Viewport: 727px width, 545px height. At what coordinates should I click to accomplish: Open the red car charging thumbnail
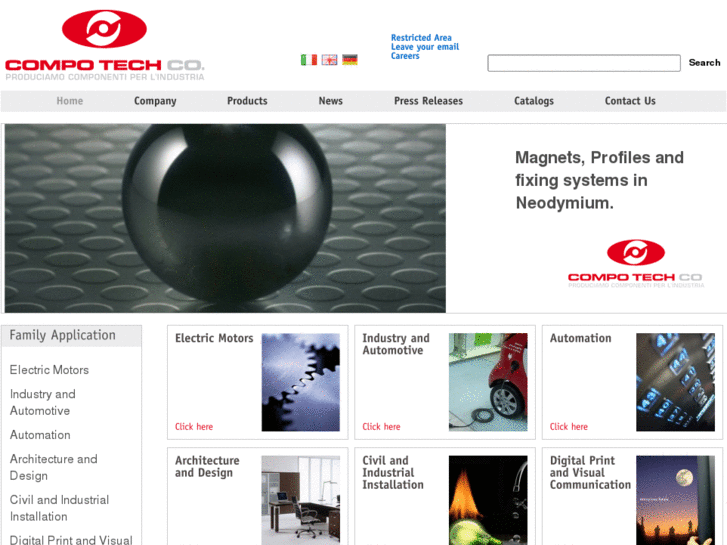488,382
